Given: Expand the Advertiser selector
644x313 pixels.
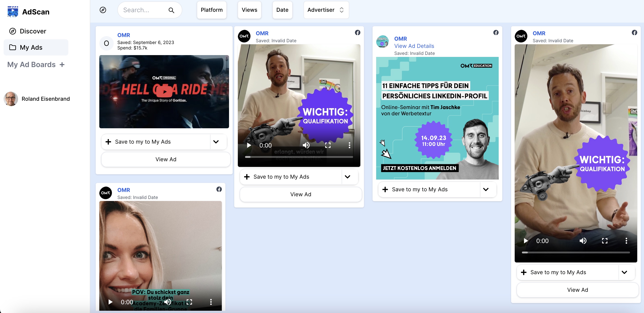Looking at the screenshot, I should [326, 10].
